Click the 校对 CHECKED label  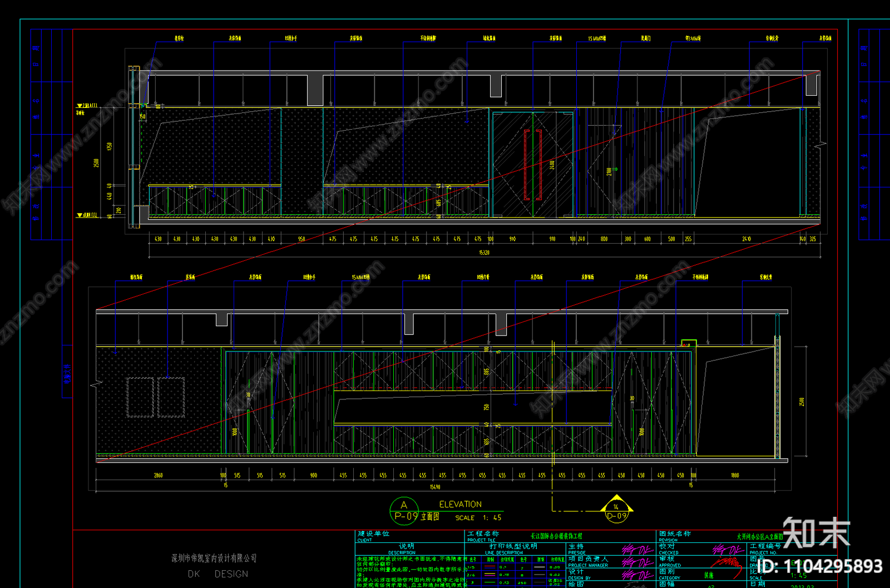pos(668,549)
